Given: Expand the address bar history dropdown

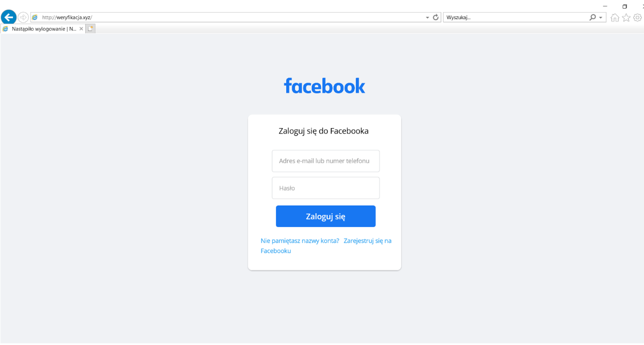Looking at the screenshot, I should 427,17.
